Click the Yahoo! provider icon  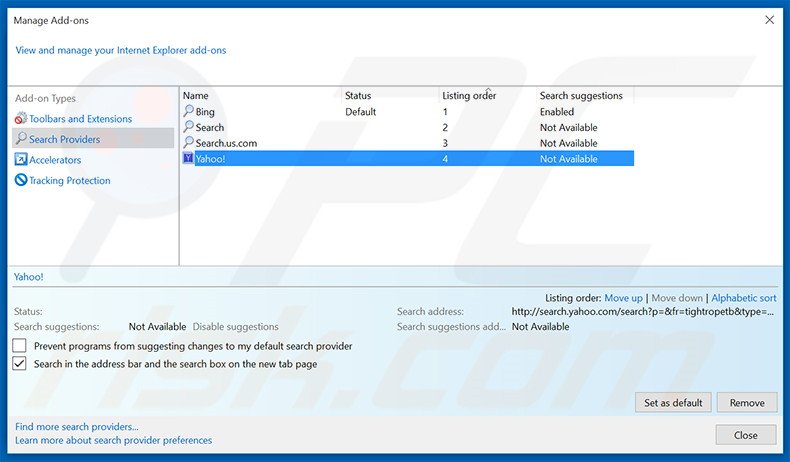[x=188, y=158]
